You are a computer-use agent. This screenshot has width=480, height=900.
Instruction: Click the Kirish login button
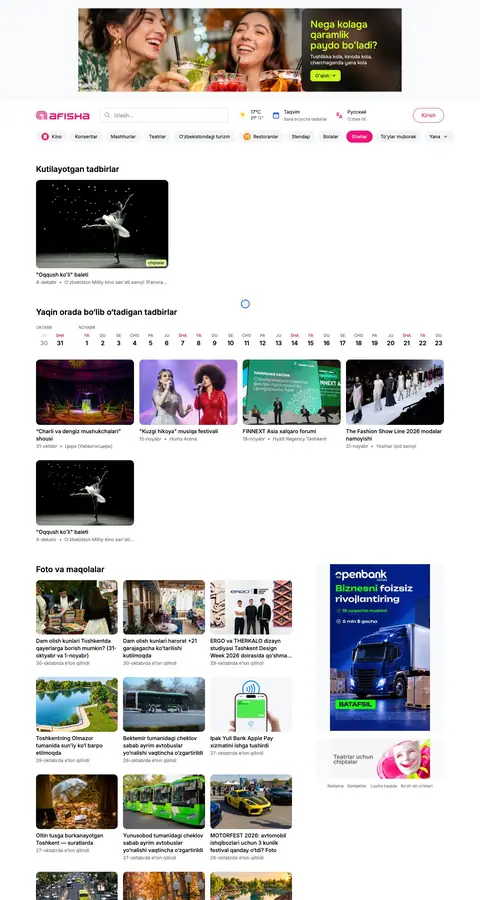[x=428, y=115]
